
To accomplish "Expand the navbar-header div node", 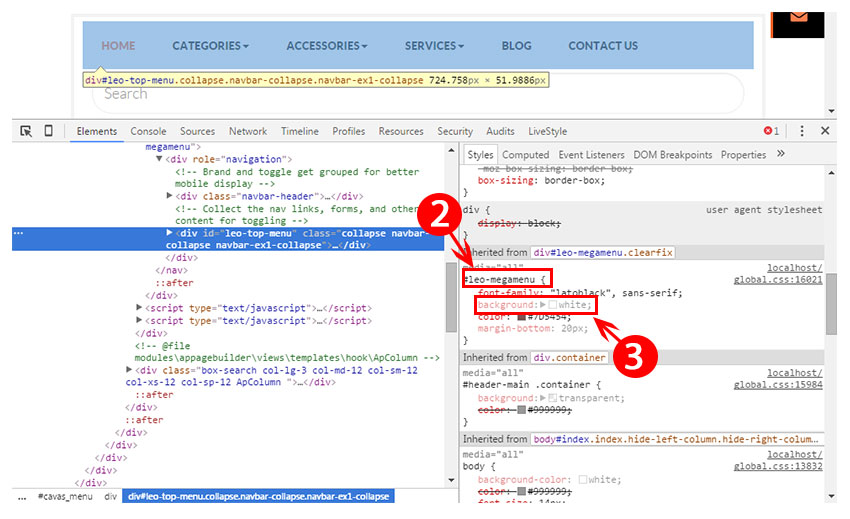I will coord(168,197).
